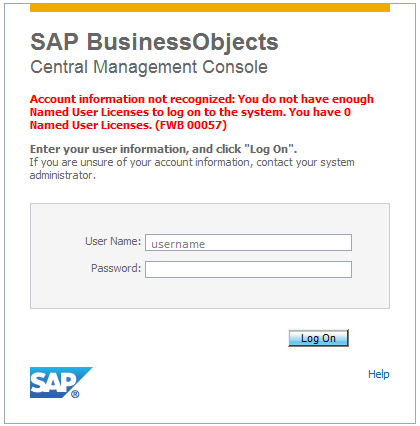This screenshot has height=426, width=420.
Task: Click the "username" placeholder text
Action: click(178, 244)
